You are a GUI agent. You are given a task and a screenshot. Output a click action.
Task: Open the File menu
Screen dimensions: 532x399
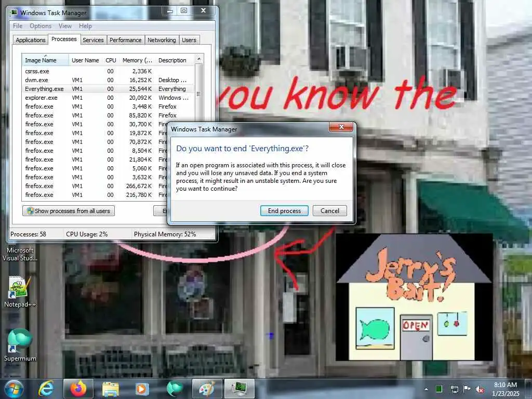point(18,26)
